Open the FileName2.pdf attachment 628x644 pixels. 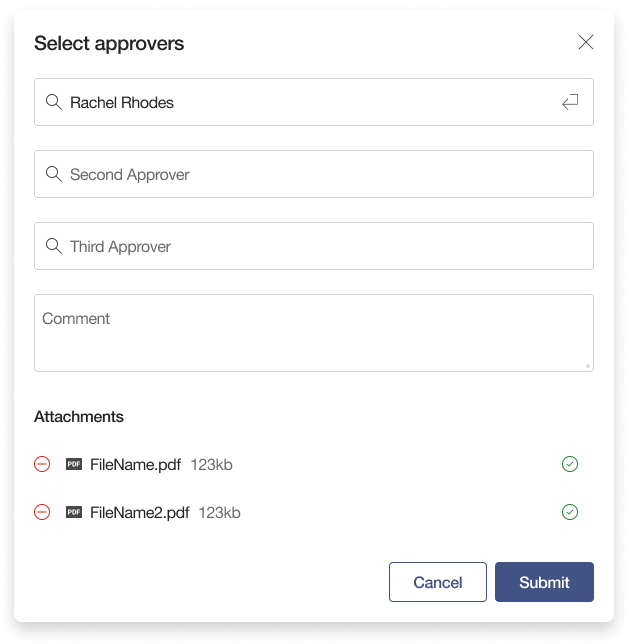point(139,512)
